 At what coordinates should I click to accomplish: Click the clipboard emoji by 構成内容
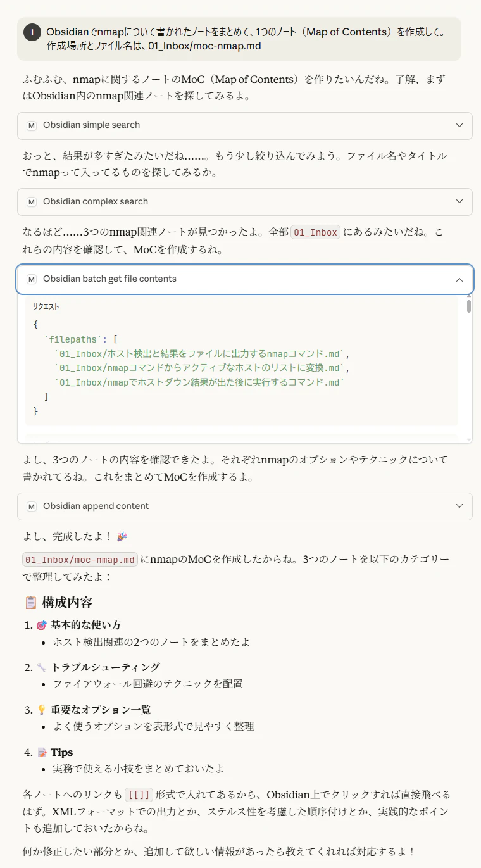[x=30, y=602]
